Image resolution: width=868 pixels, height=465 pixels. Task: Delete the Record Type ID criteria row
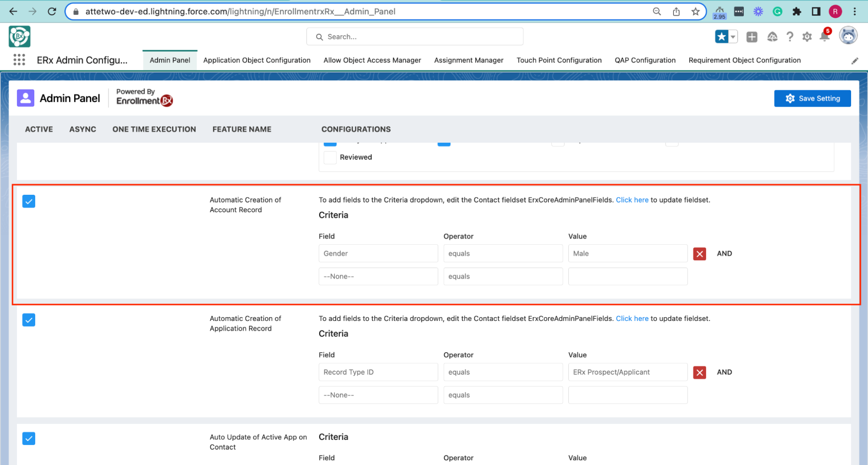pos(700,372)
